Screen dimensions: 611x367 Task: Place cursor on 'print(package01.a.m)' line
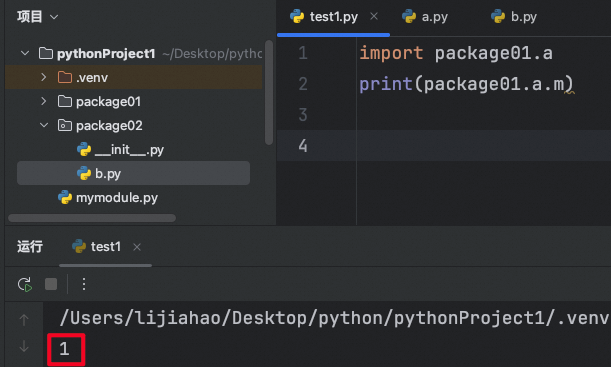[x=466, y=84]
